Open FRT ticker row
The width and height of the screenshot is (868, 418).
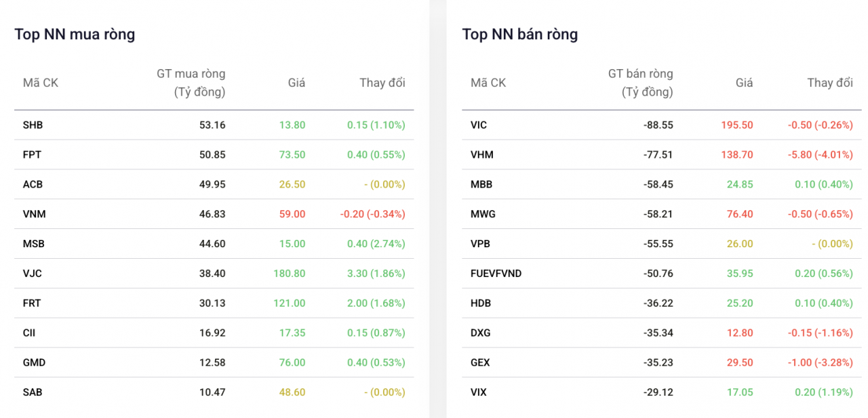[x=214, y=303]
